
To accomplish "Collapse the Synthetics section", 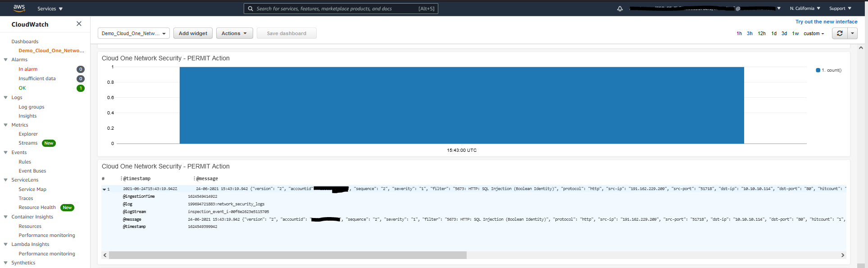I will 5,263.
